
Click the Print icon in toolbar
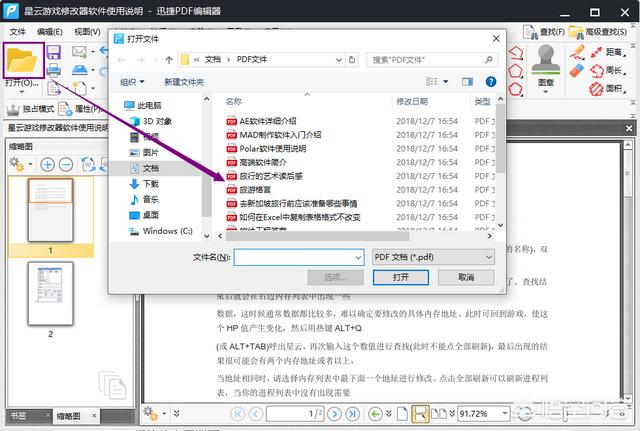tap(53, 71)
